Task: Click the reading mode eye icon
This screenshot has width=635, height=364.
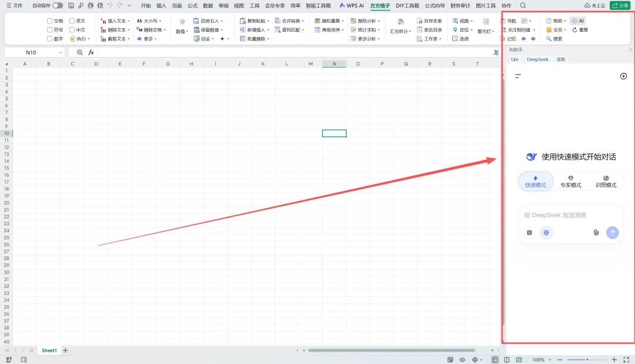Action: [462, 359]
